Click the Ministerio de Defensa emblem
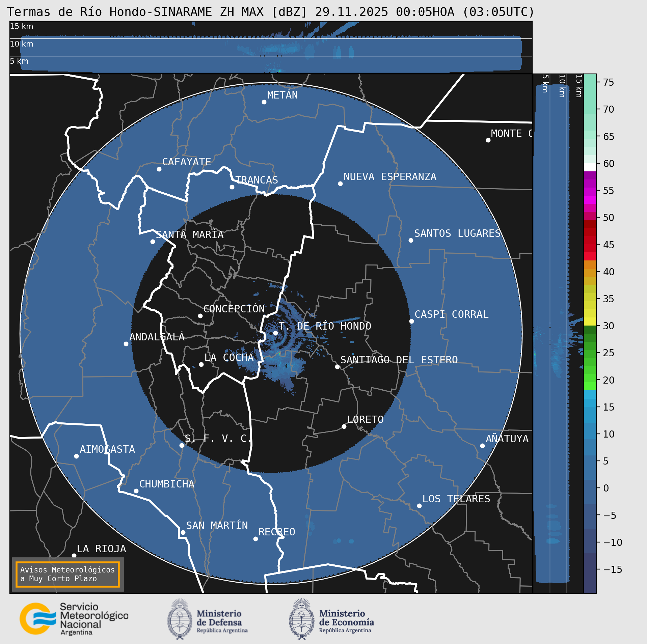 180,619
